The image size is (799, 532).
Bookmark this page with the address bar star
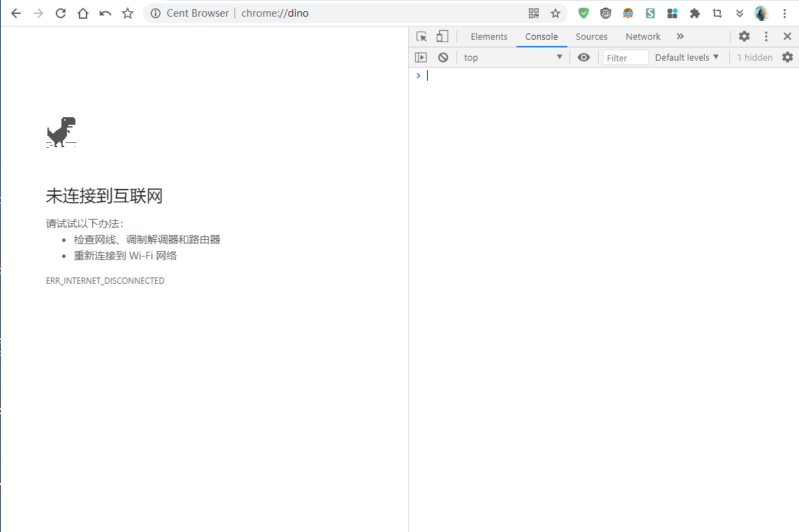(555, 13)
